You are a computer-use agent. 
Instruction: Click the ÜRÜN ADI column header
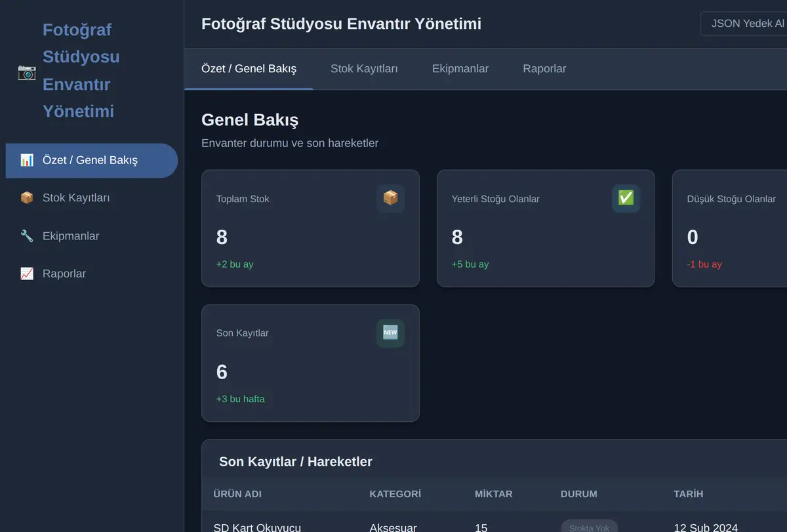coord(237,494)
